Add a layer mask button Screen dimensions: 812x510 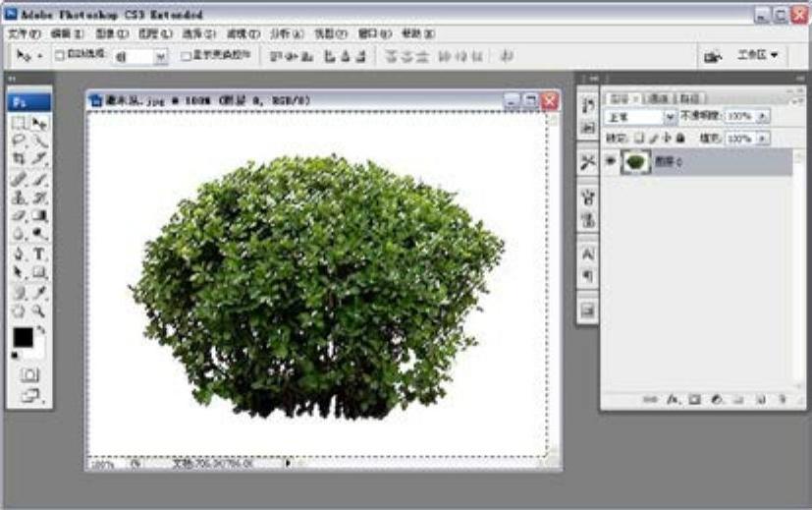click(694, 399)
